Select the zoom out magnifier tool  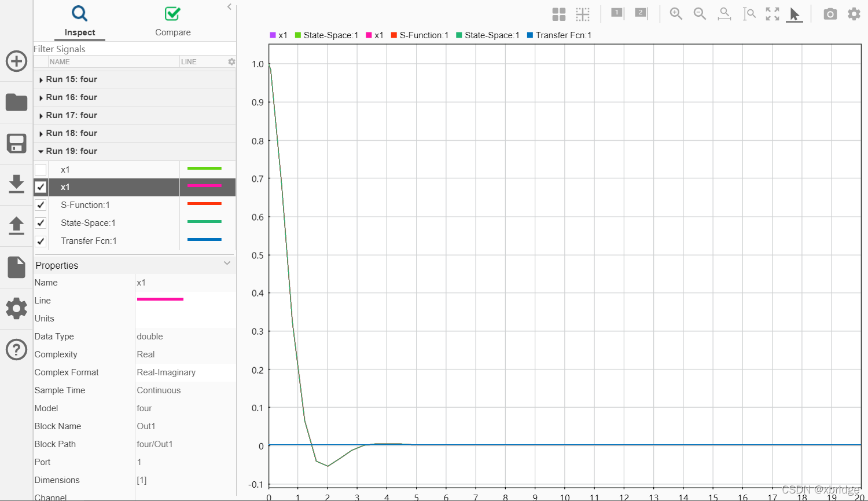[x=700, y=14]
